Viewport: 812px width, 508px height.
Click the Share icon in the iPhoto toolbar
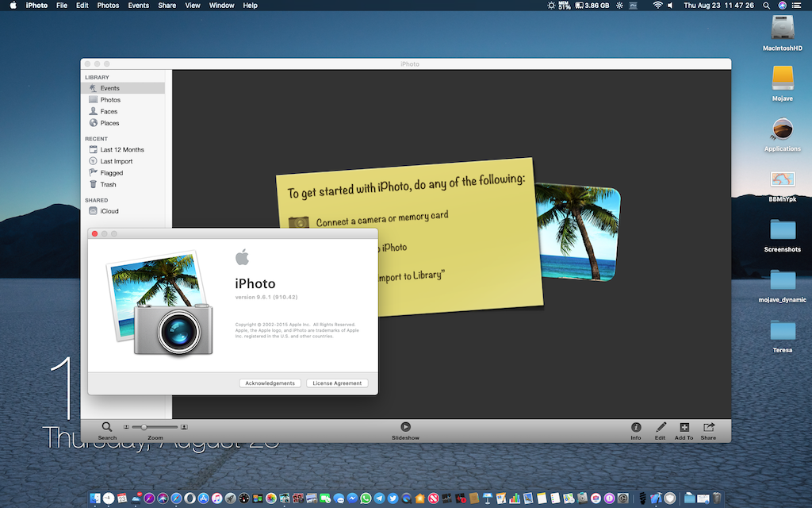coord(708,427)
